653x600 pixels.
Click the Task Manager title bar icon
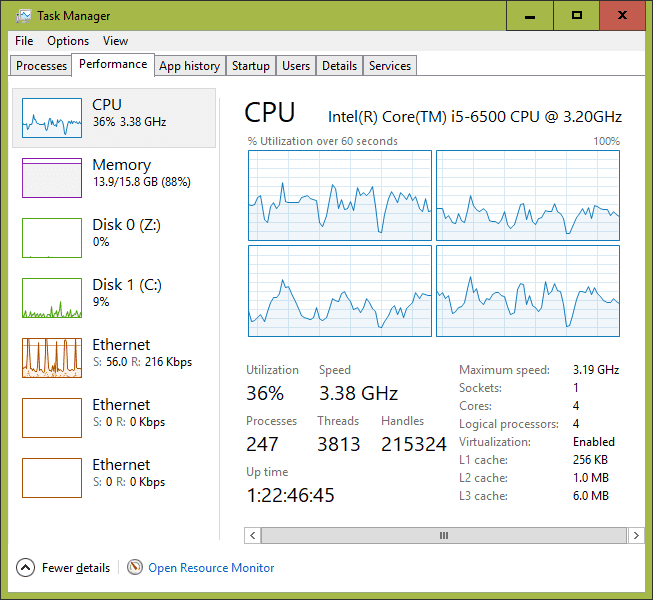click(x=22, y=15)
